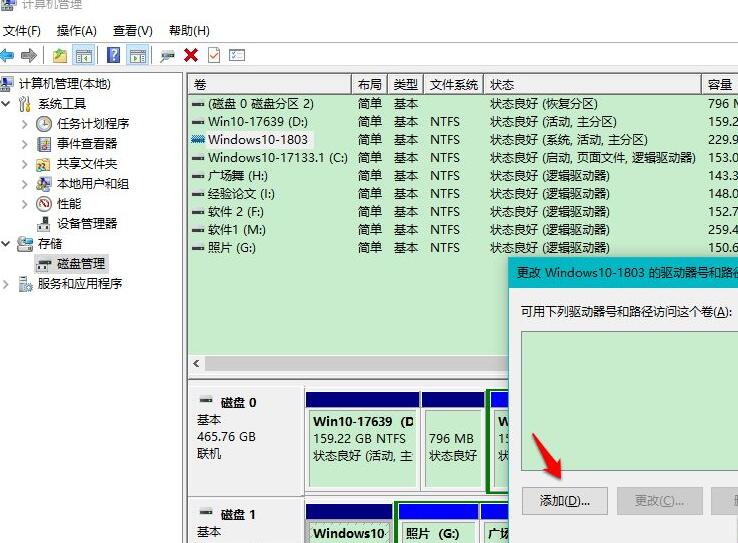This screenshot has height=543, width=738.
Task: Select the 照片 (G:) volume row
Action: pos(234,248)
